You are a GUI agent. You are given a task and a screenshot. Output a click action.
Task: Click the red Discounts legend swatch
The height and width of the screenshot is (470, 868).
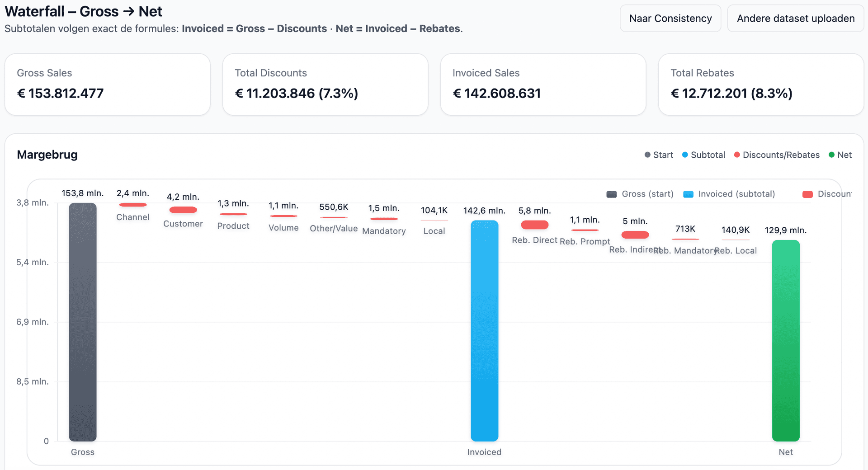(x=808, y=194)
